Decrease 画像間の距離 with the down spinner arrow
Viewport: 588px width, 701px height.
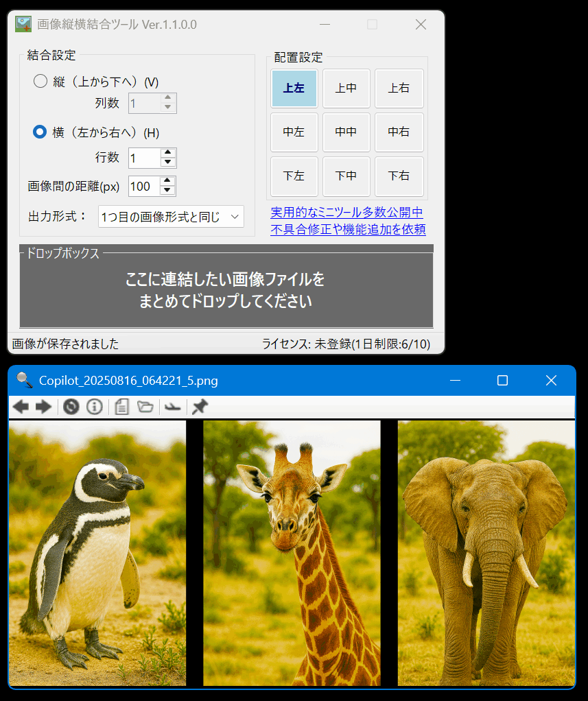pos(168,191)
